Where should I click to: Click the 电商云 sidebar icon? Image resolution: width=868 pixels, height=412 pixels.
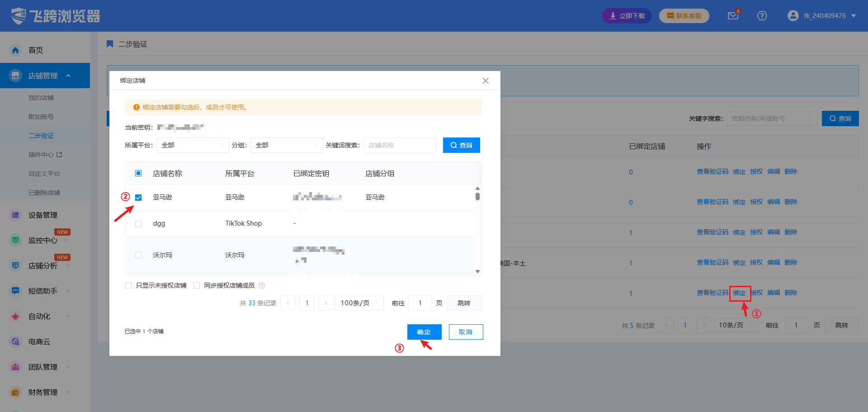[x=15, y=342]
